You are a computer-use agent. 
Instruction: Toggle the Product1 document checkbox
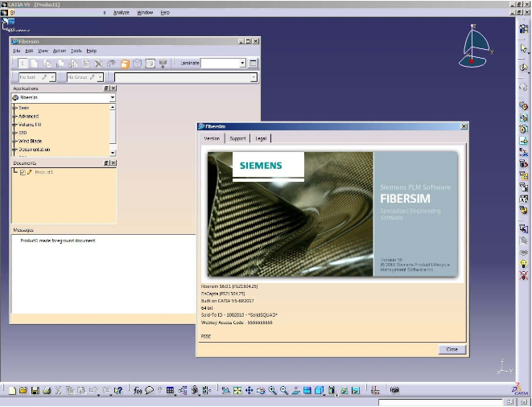click(23, 172)
